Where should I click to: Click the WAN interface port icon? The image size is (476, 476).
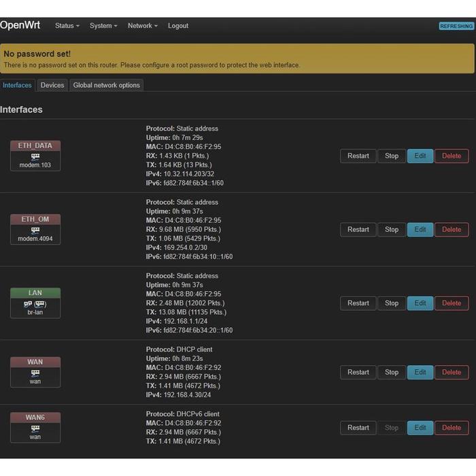click(35, 373)
